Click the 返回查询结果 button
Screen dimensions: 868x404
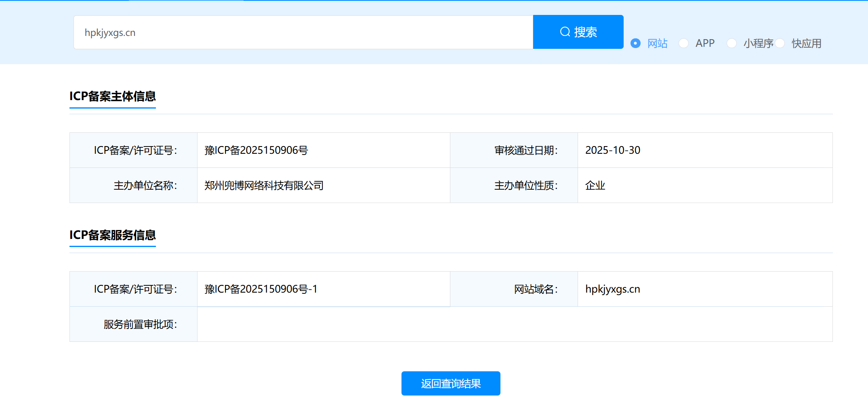(451, 383)
